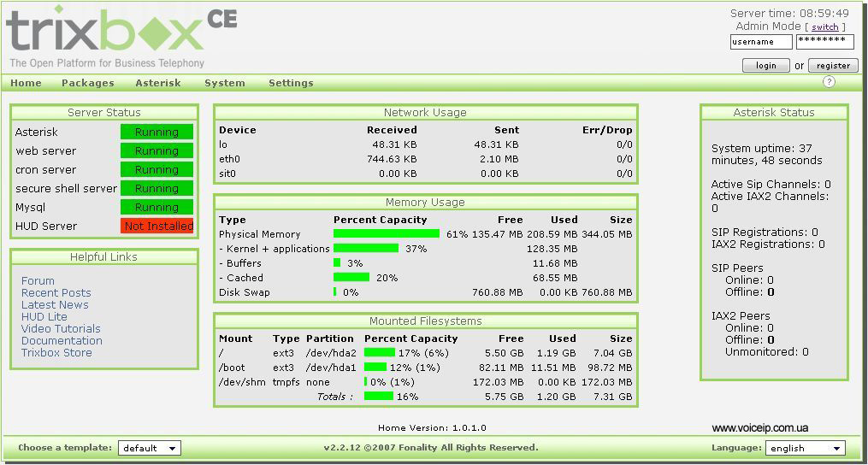
Task: Click the cron server Running status indicator
Action: [156, 169]
